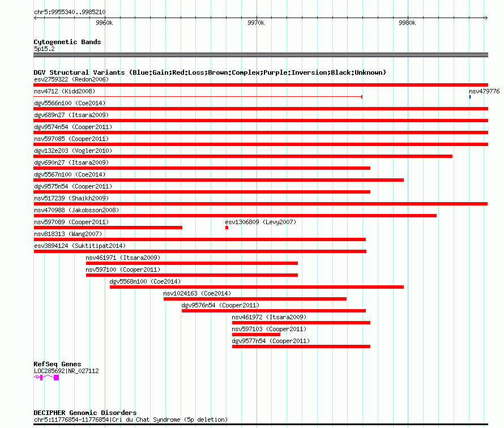Click the left arrow of the ruler
The image size is (504, 428).
pyautogui.click(x=35, y=18)
